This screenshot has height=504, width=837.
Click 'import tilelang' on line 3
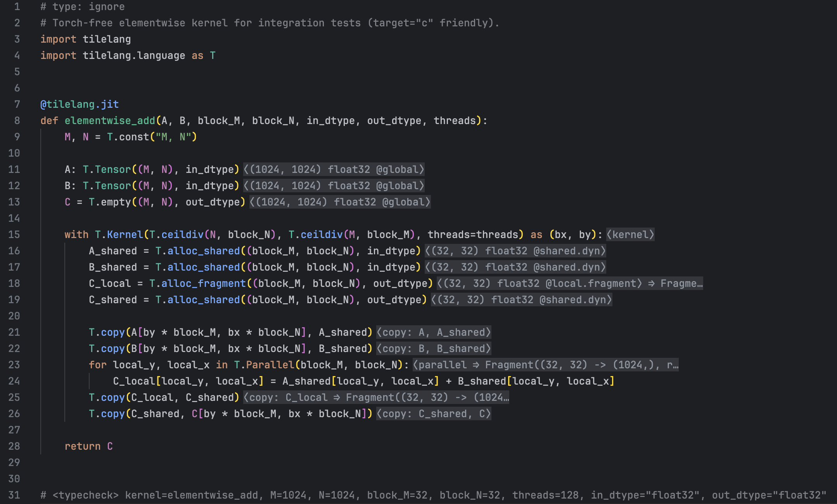(86, 39)
